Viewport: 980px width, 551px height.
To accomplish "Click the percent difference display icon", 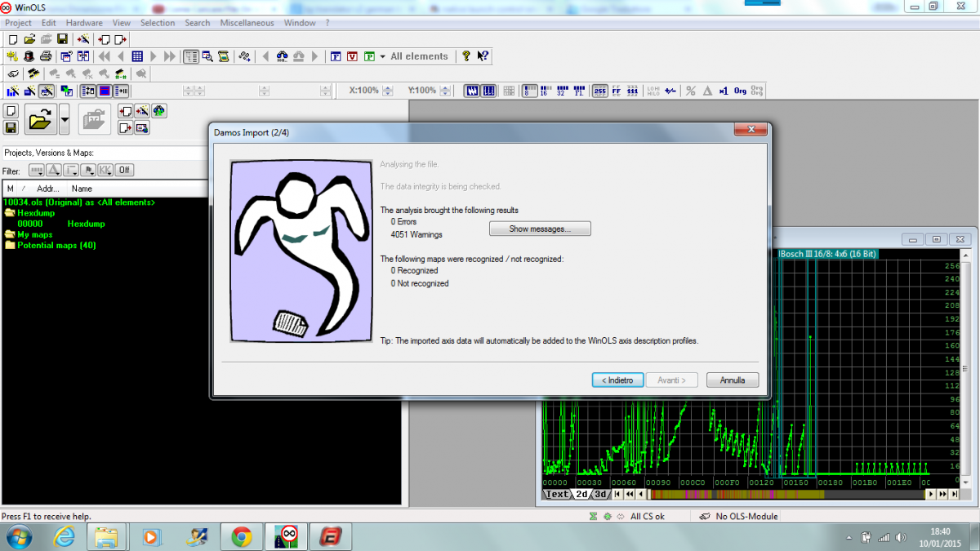I will click(x=690, y=91).
